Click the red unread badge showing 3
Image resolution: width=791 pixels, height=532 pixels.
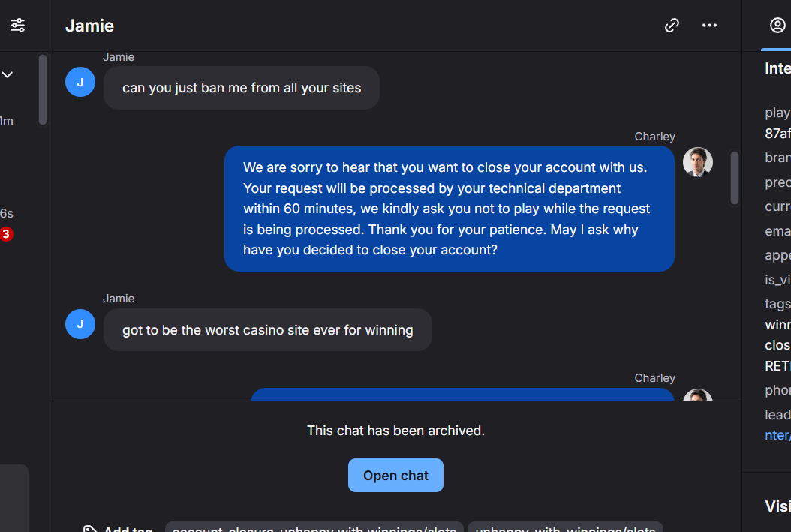click(6, 234)
